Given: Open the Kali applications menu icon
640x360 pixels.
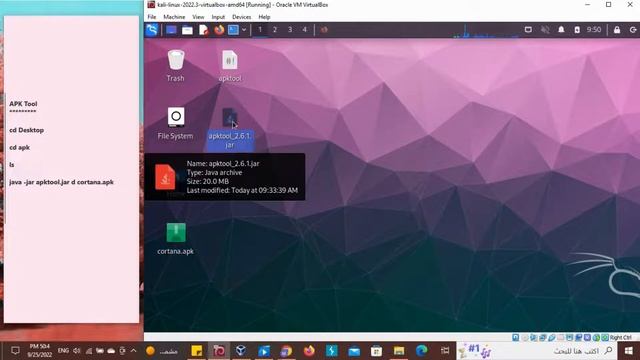Looking at the screenshot, I should [x=152, y=30].
